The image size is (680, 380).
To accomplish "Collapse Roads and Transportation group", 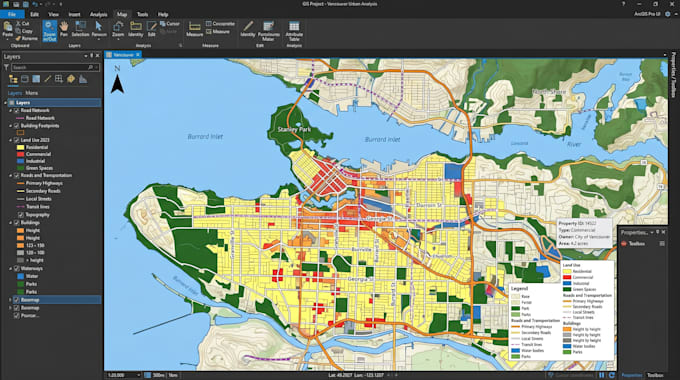I will pos(11,176).
